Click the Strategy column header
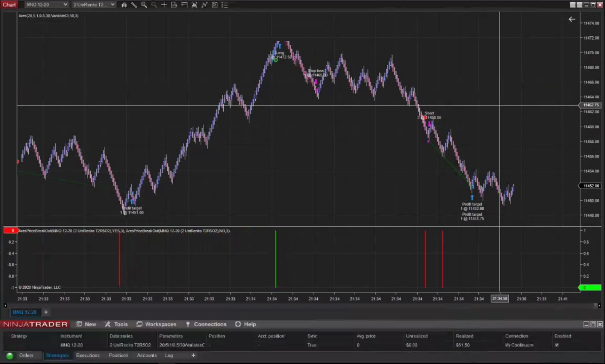This screenshot has width=605, height=364. pyautogui.click(x=19, y=336)
